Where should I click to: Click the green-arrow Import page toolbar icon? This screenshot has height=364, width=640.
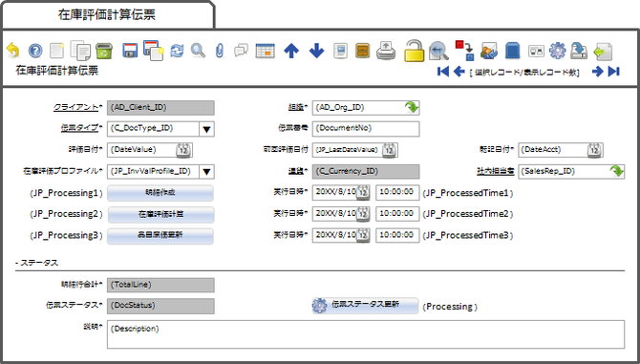(603, 51)
